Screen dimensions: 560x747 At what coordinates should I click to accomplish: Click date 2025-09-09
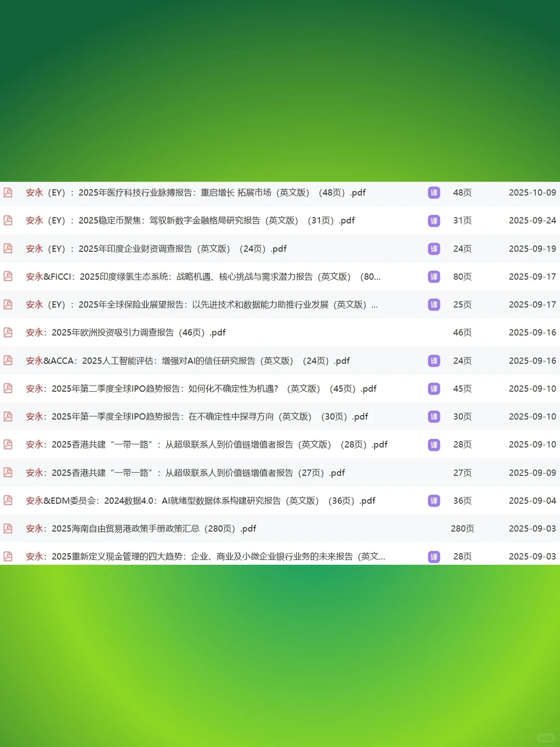click(532, 473)
